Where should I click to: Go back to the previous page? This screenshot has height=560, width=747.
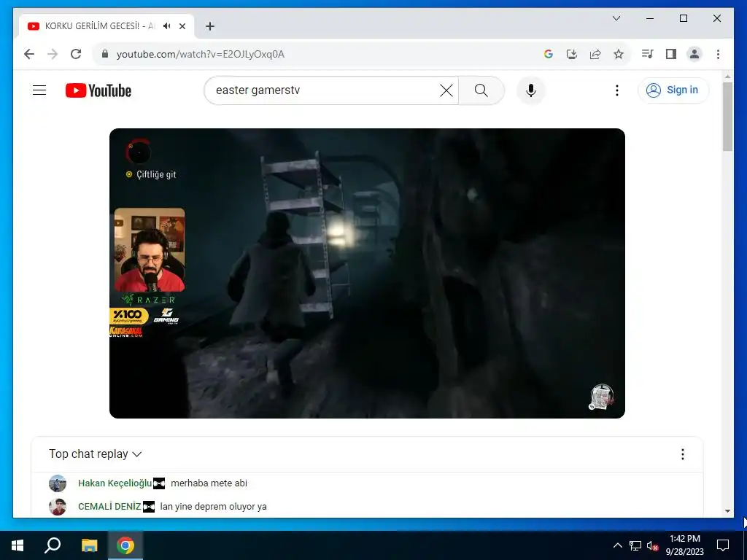29,54
